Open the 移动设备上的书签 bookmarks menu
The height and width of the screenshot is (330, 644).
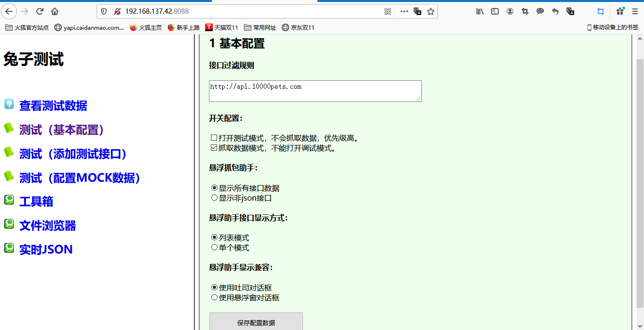tap(612, 27)
